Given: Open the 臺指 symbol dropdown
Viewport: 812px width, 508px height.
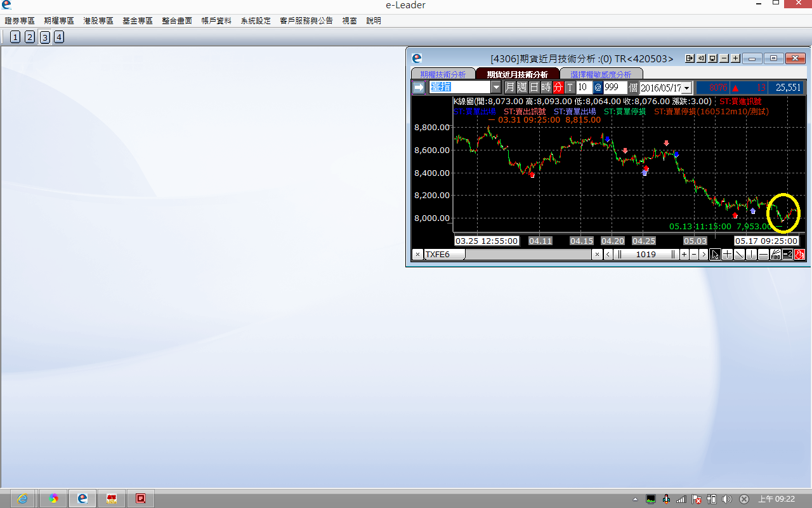Looking at the screenshot, I should coord(496,88).
